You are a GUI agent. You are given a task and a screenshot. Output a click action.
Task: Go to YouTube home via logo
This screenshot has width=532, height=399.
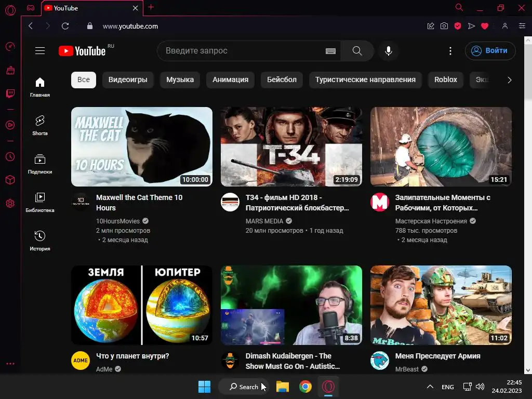(82, 51)
